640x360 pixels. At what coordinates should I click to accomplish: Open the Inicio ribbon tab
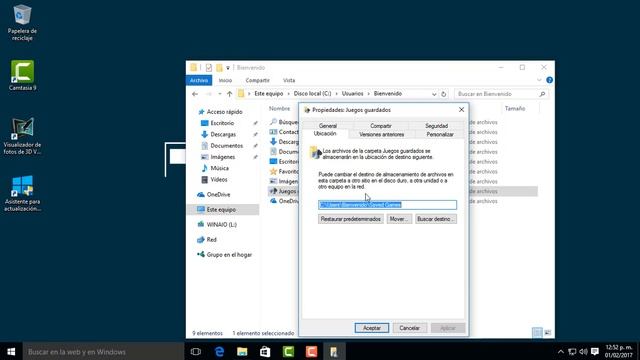[225, 80]
